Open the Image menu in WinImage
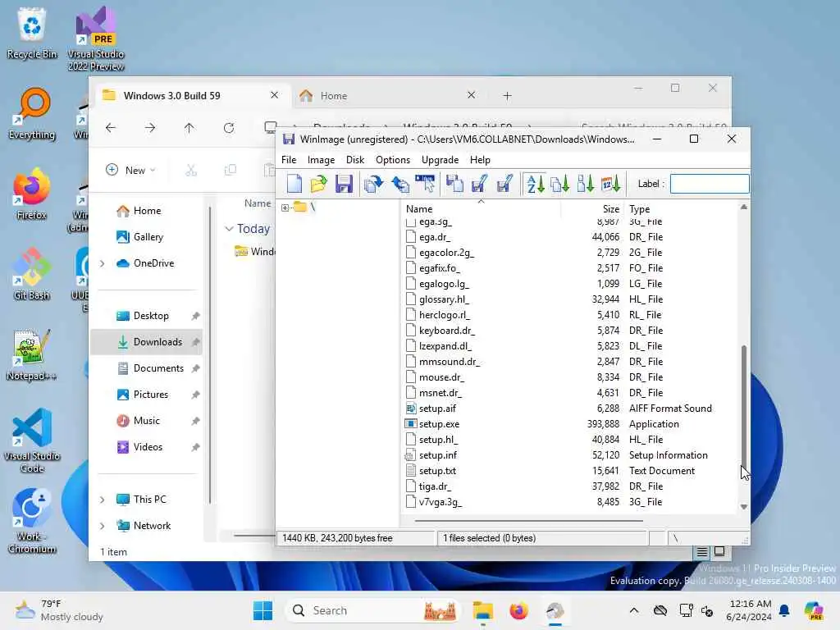Screen dimensions: 840x630 321,160
